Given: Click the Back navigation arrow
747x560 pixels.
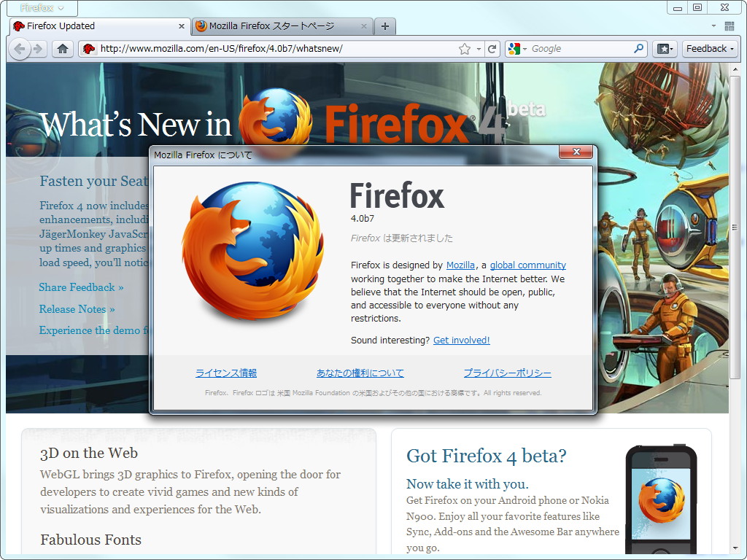Looking at the screenshot, I should point(20,48).
